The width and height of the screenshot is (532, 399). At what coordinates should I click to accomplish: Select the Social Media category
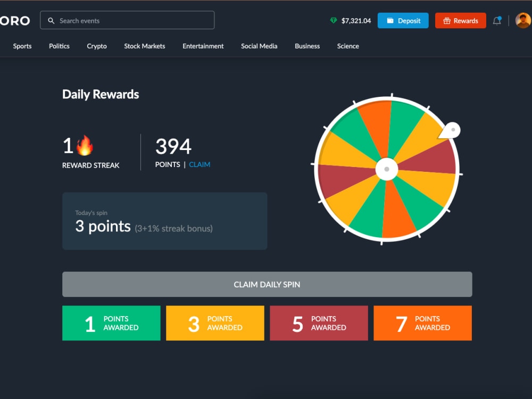(259, 46)
